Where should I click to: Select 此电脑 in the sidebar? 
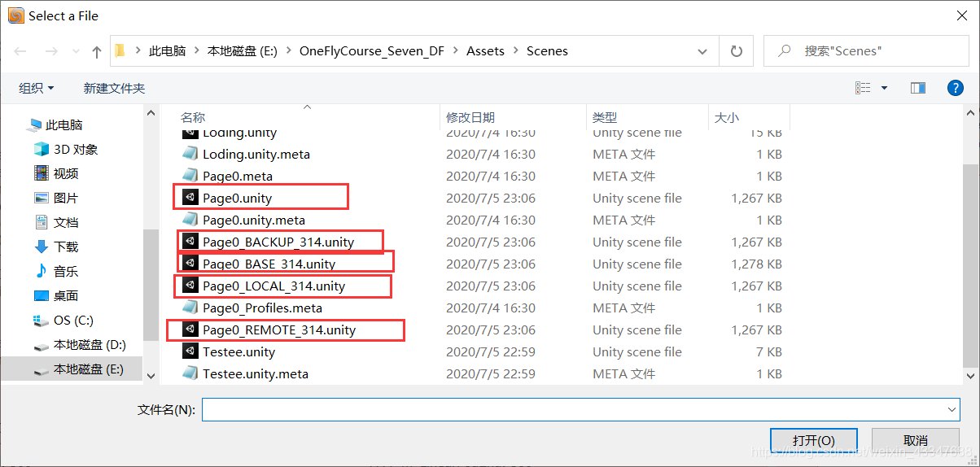coord(63,124)
